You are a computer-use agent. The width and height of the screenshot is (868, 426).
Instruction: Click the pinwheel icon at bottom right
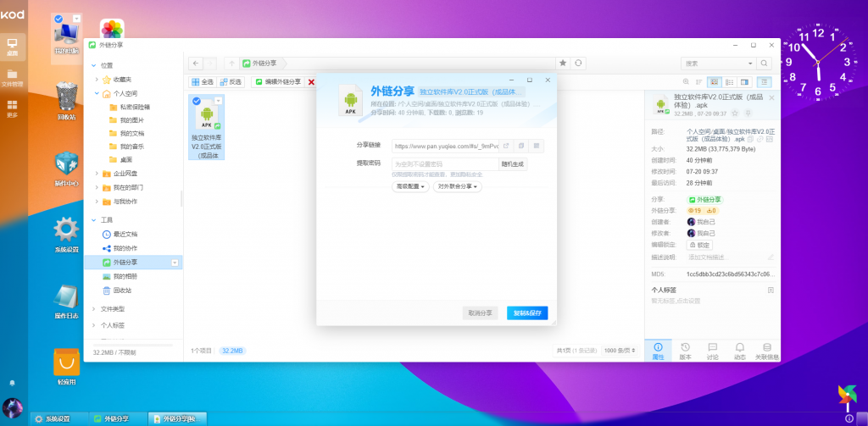point(847,395)
